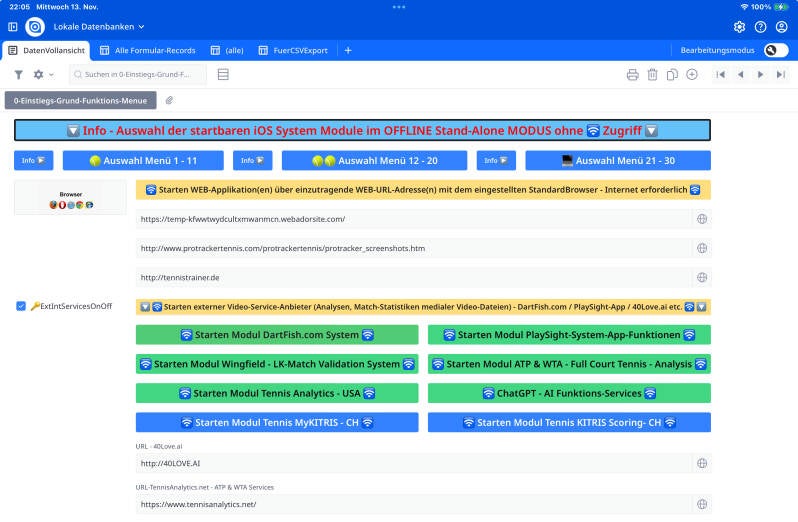Screen dimensions: 798x522
Task: Click the search field in toolbar
Action: (x=138, y=75)
